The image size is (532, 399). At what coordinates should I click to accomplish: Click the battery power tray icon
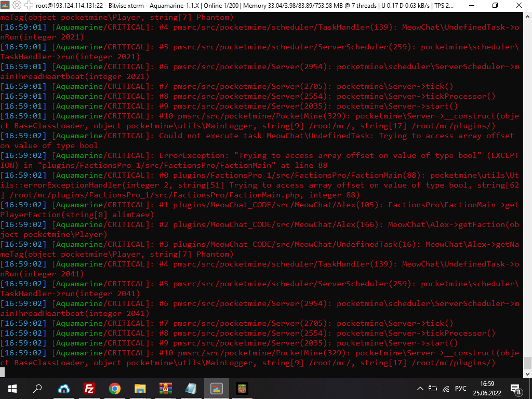pos(433,388)
